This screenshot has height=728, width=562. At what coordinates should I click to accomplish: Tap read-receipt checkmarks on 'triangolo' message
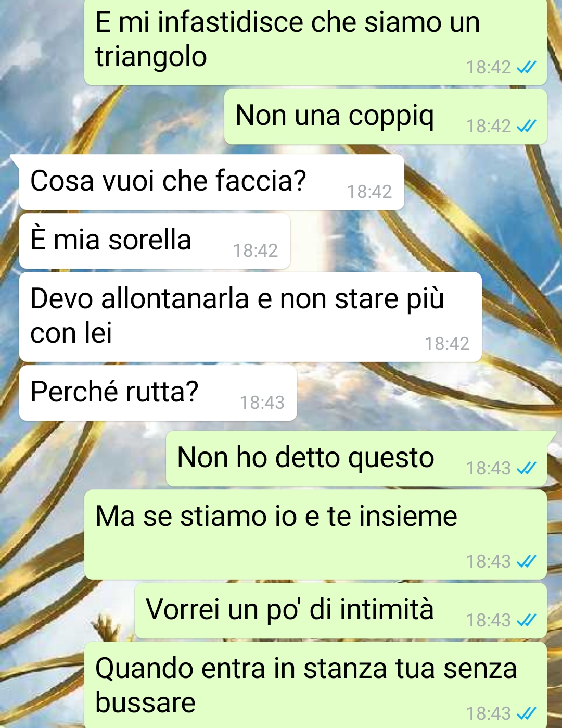(x=526, y=67)
